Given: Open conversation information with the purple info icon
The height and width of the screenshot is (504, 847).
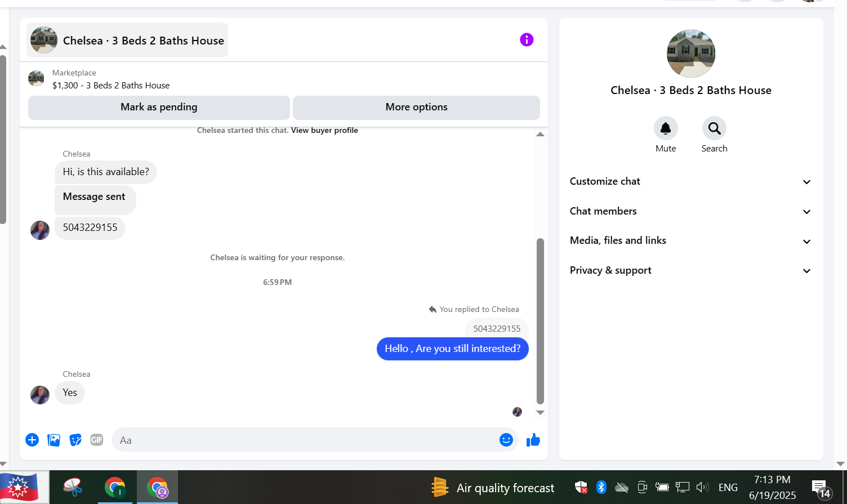Looking at the screenshot, I should (x=527, y=39).
